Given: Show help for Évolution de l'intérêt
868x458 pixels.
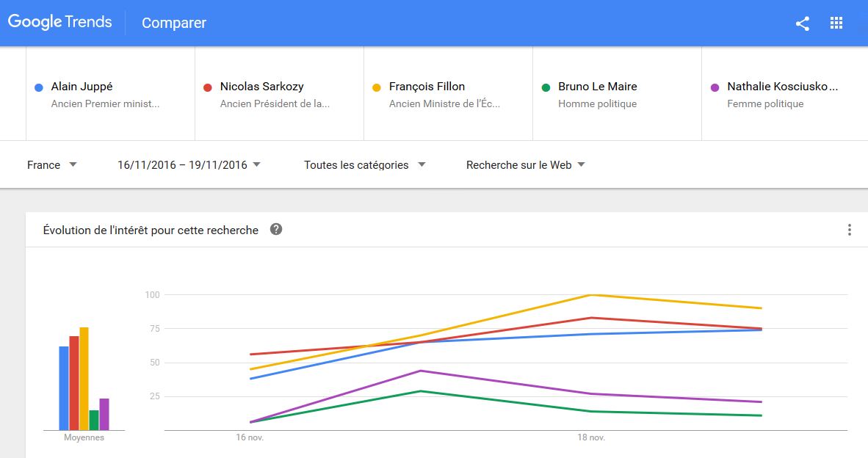Looking at the screenshot, I should [x=275, y=229].
